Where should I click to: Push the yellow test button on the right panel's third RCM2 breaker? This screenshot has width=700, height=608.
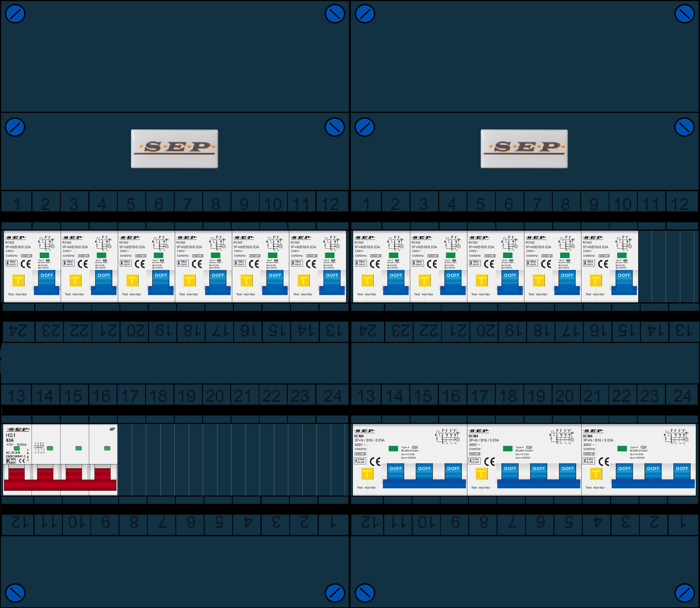481,280
